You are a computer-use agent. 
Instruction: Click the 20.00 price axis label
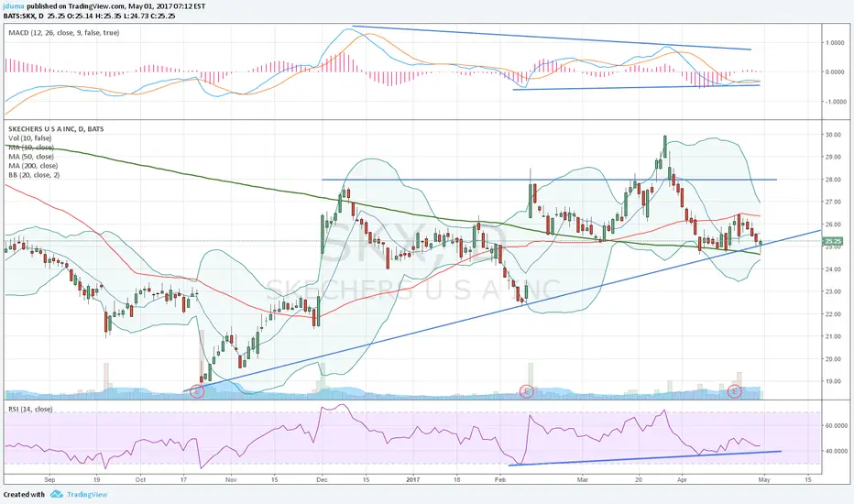[x=834, y=359]
